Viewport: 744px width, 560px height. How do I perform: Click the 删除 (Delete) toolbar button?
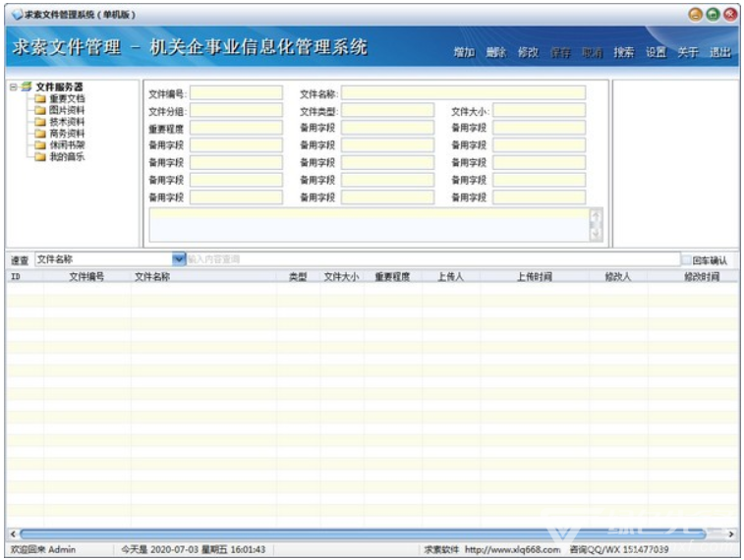click(496, 52)
